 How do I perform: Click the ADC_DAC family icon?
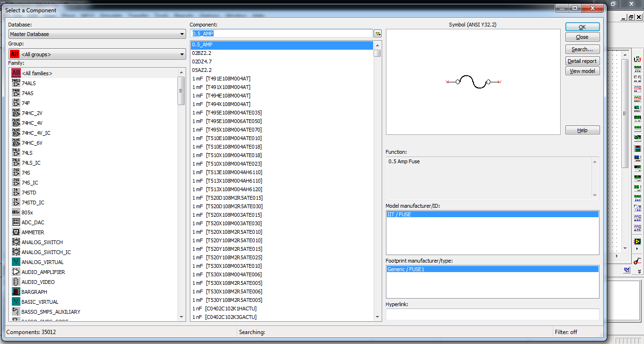[x=16, y=222]
